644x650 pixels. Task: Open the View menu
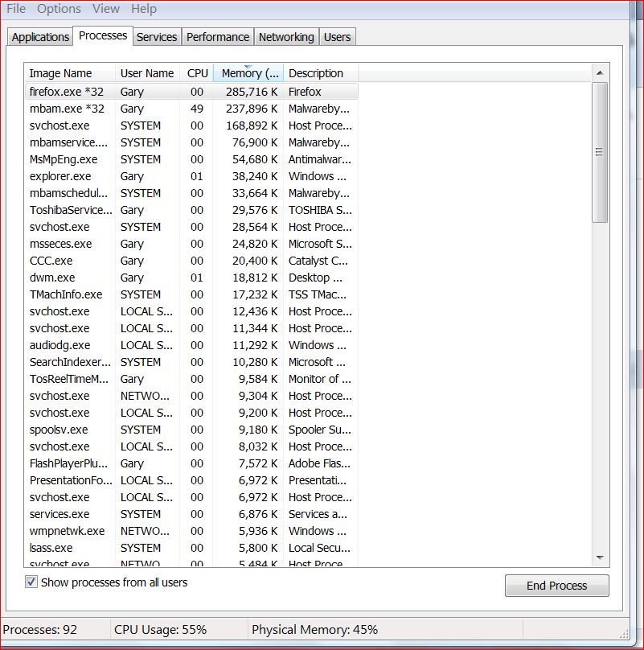(x=105, y=9)
